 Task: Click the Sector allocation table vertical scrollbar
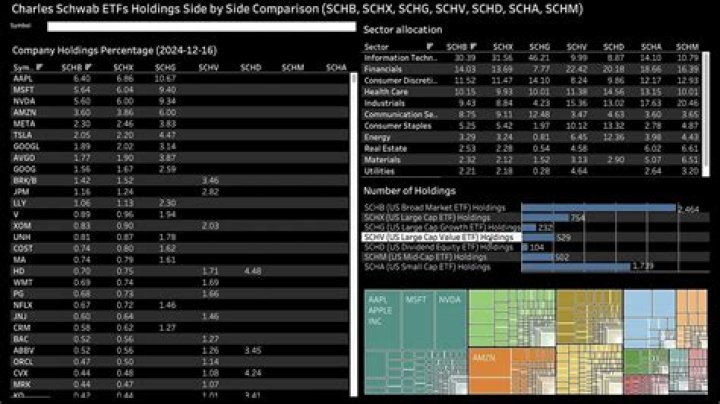click(x=706, y=114)
